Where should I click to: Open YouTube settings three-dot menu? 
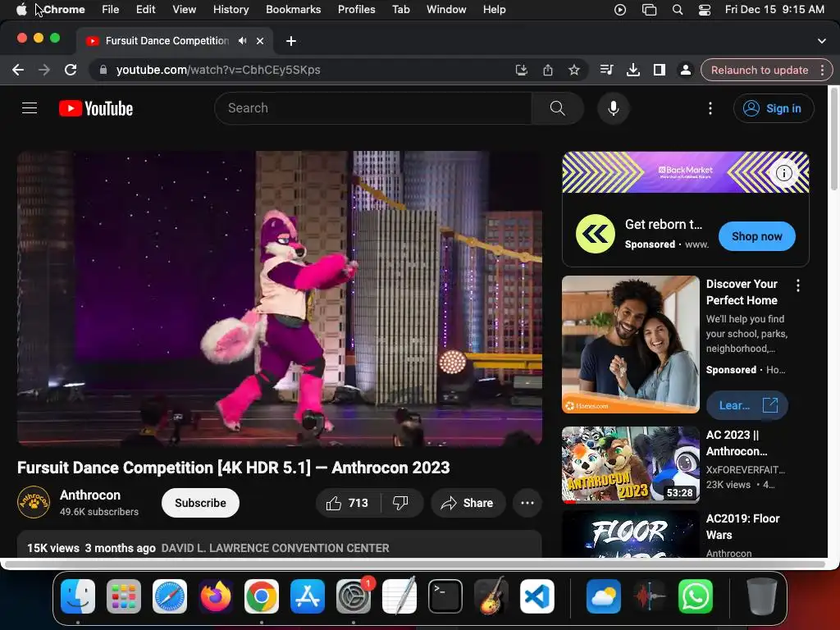[710, 108]
